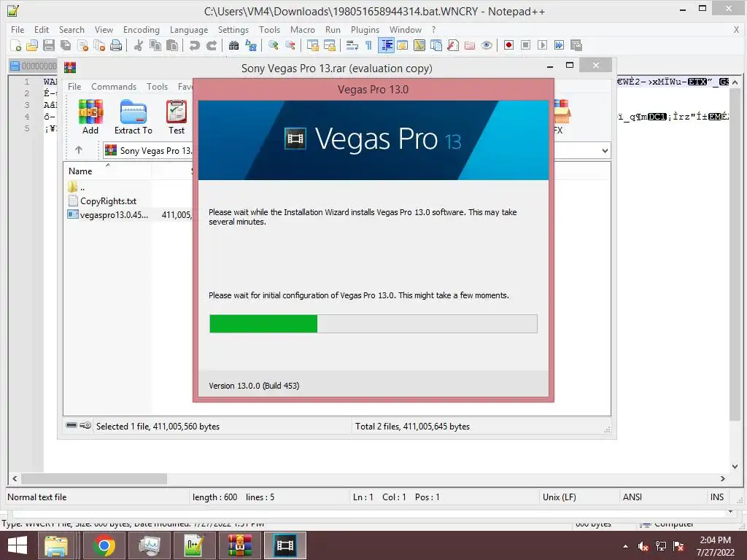The image size is (747, 560).
Task: Click the Print icon in Notepad++ toolbar
Action: click(x=116, y=45)
